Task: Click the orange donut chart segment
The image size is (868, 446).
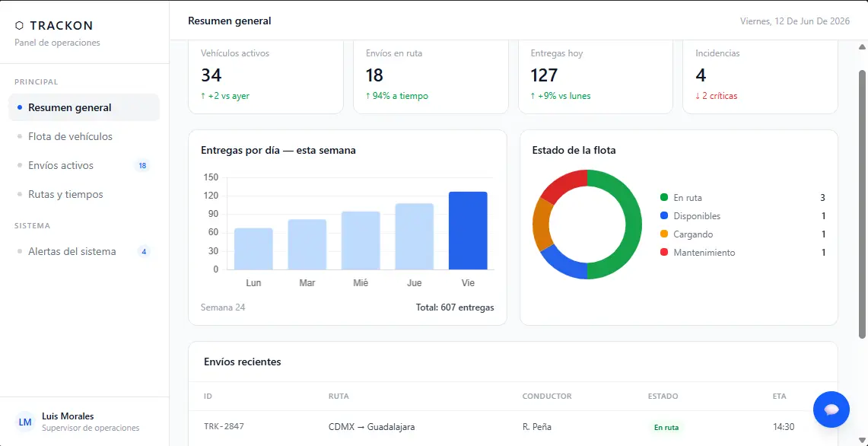Action: 542,224
